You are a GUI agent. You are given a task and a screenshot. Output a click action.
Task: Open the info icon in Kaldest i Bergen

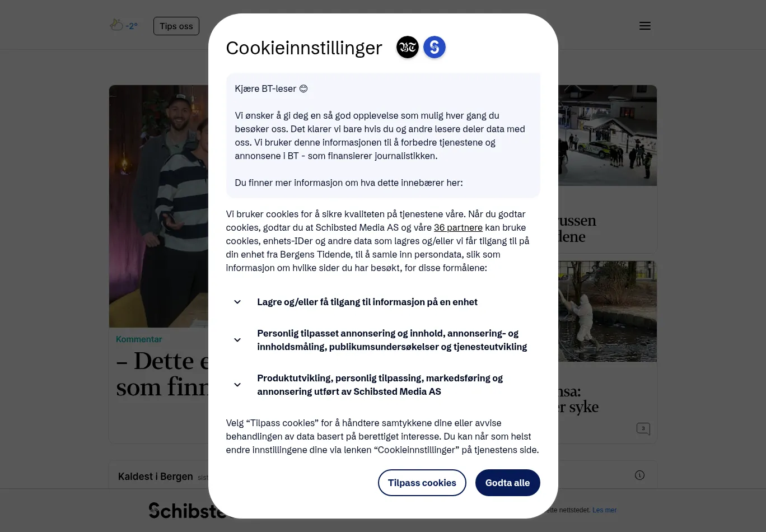click(639, 475)
